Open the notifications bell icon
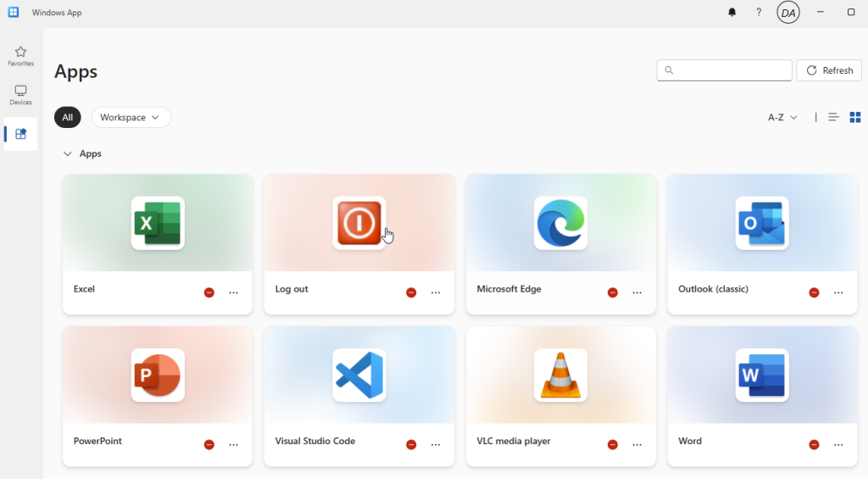This screenshot has height=479, width=868. pyautogui.click(x=732, y=13)
